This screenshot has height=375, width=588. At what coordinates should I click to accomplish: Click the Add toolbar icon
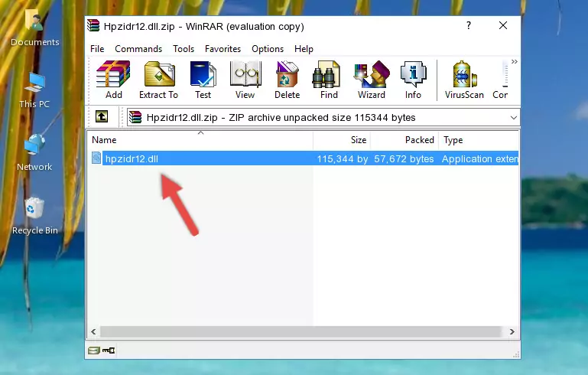point(113,80)
